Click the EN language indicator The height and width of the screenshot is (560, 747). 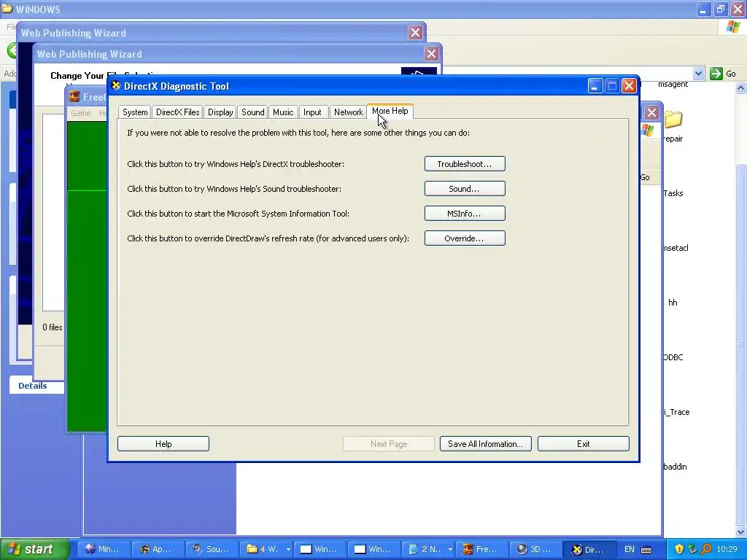[629, 549]
